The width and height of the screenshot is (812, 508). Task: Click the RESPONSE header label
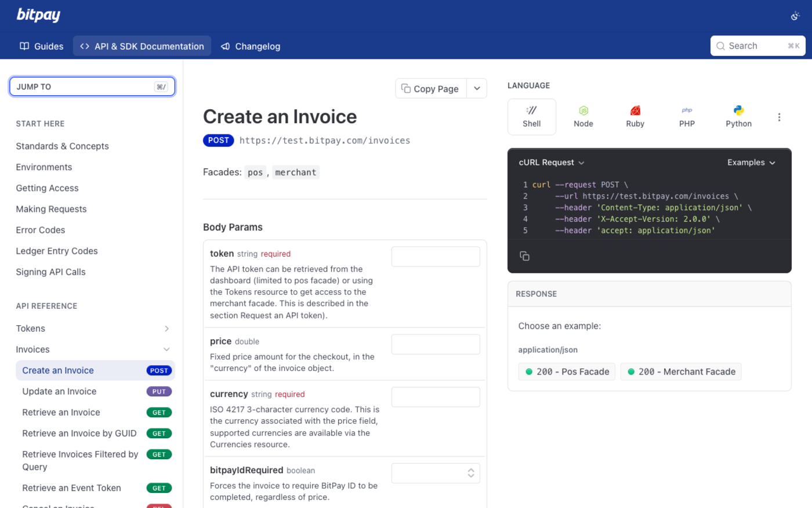click(x=536, y=294)
